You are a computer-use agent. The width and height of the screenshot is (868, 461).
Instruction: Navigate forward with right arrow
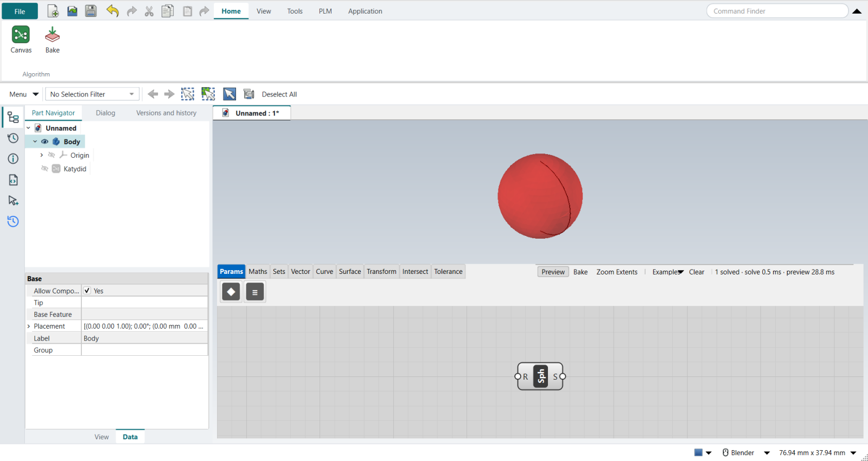click(169, 94)
